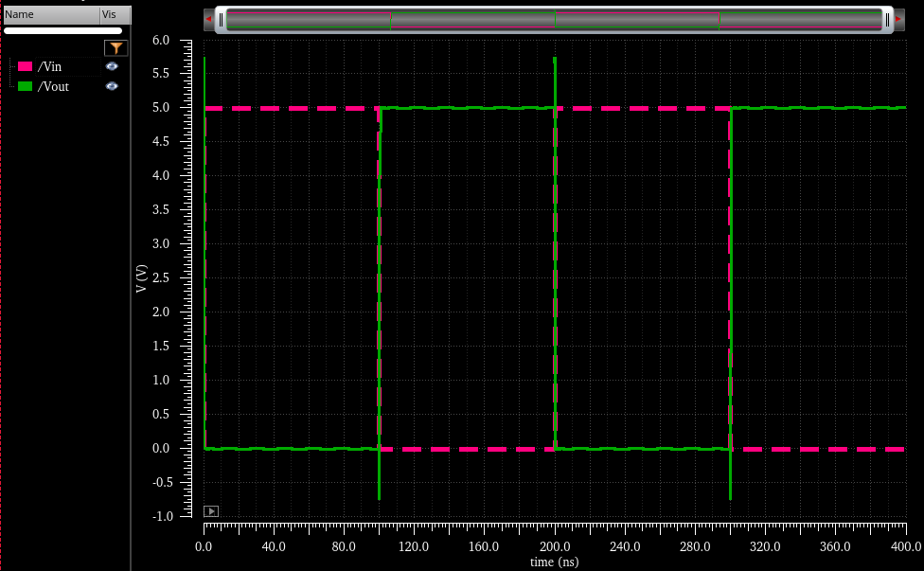Click the V (V) y-axis label
The width and height of the screenshot is (924, 571).
141,278
